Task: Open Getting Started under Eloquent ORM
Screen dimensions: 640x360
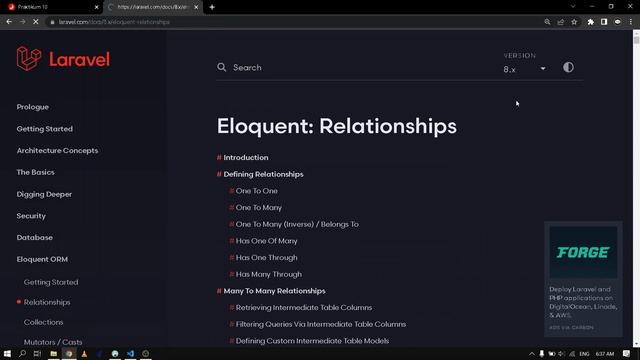Action: click(51, 282)
